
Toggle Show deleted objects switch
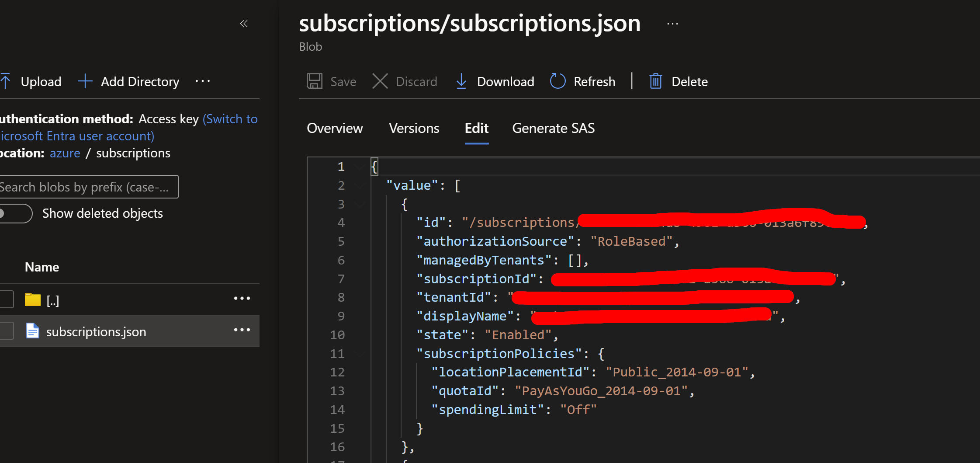coord(15,213)
